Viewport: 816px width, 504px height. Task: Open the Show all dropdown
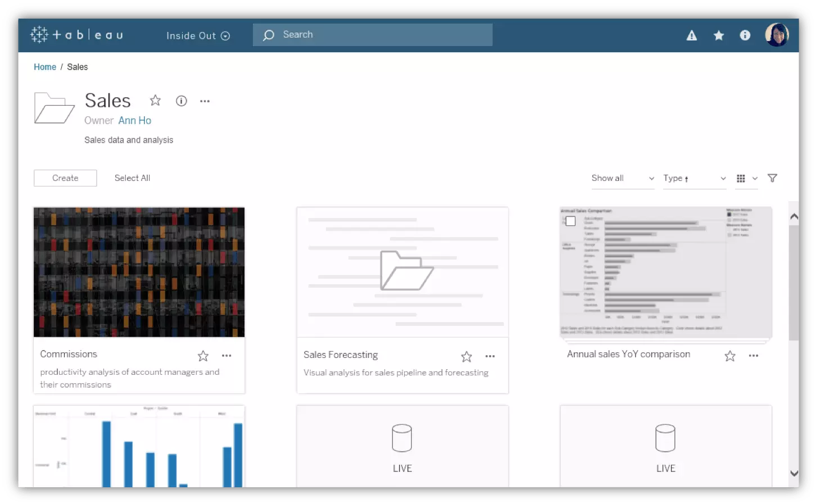coord(623,178)
